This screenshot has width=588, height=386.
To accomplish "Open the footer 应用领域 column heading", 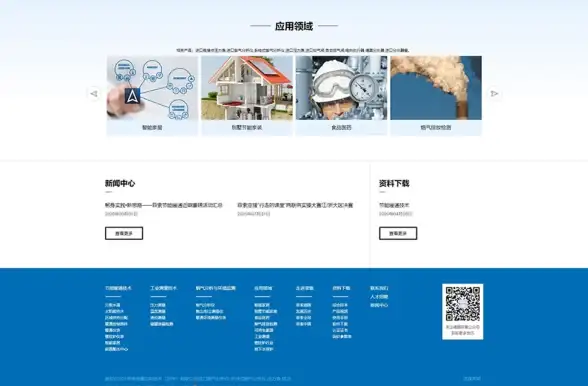I will click(x=263, y=288).
